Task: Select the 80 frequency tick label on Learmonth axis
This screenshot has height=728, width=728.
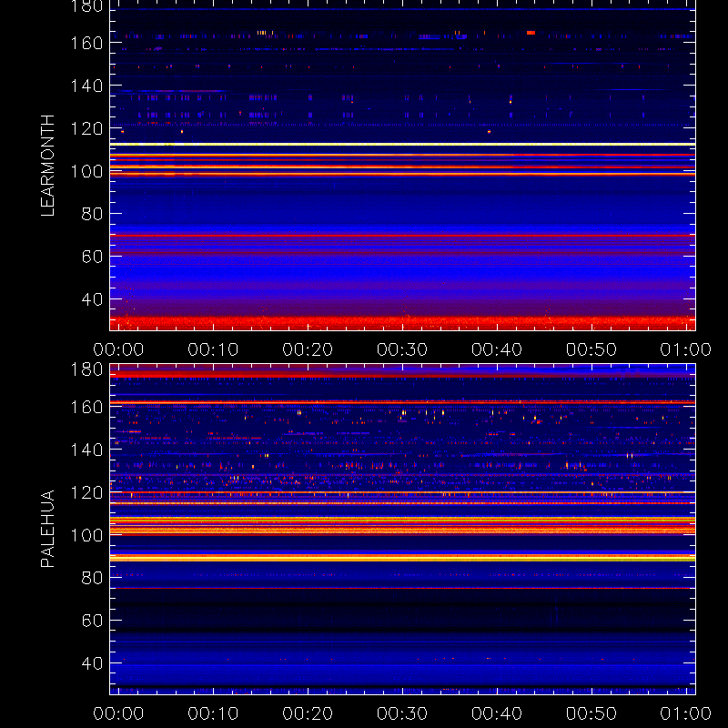Action: point(93,214)
